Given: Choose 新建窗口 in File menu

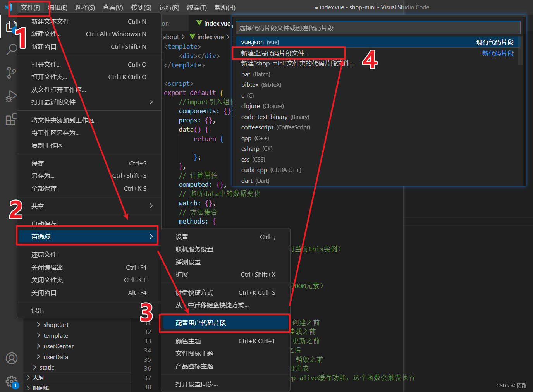Looking at the screenshot, I should click(89, 46).
